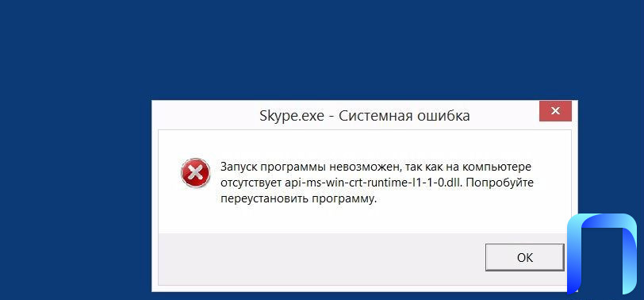The width and height of the screenshot is (644, 300).
Task: Click the api-ms-win-crt-runtime-l1-1-0.dll filename text
Action: [373, 183]
